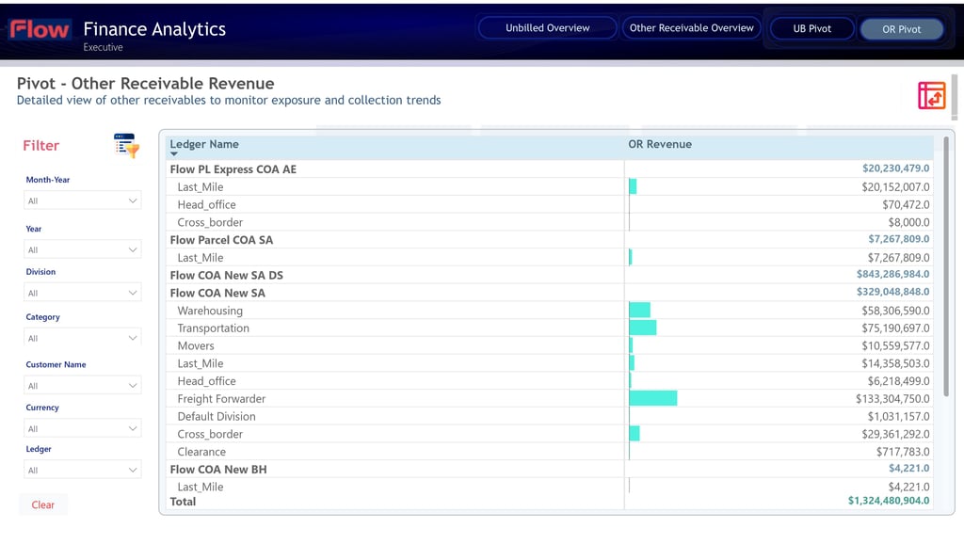Click the filter funnel icon
Screen dimensions: 964x560
(127, 146)
